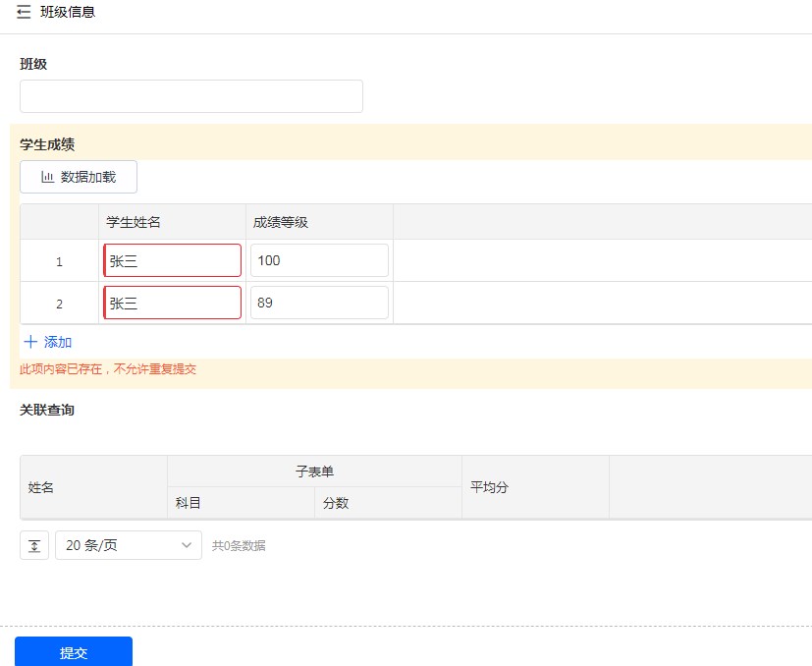Click the 科目 sub-column header
Viewport: 812px width, 666px height.
pyautogui.click(x=189, y=503)
